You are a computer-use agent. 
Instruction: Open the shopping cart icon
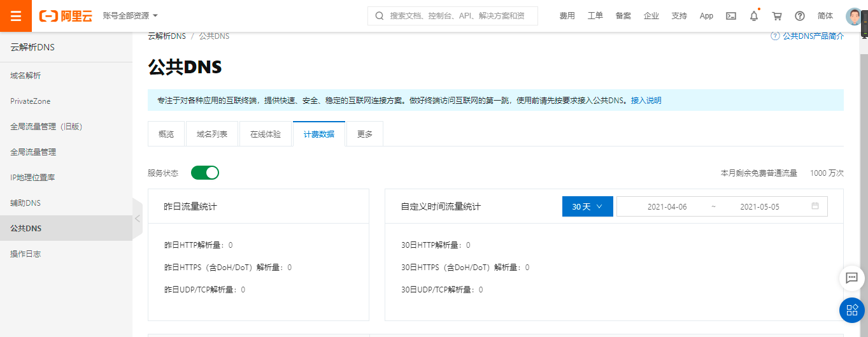click(x=777, y=16)
